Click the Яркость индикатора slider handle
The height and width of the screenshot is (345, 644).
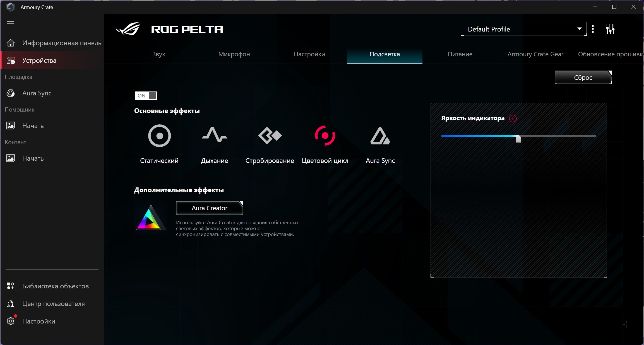pos(519,139)
